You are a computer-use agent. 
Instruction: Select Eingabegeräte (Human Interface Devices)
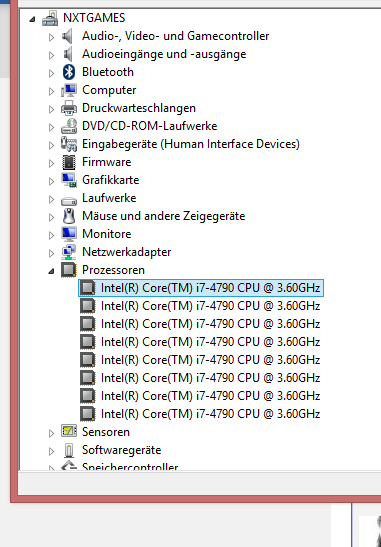[x=191, y=144]
